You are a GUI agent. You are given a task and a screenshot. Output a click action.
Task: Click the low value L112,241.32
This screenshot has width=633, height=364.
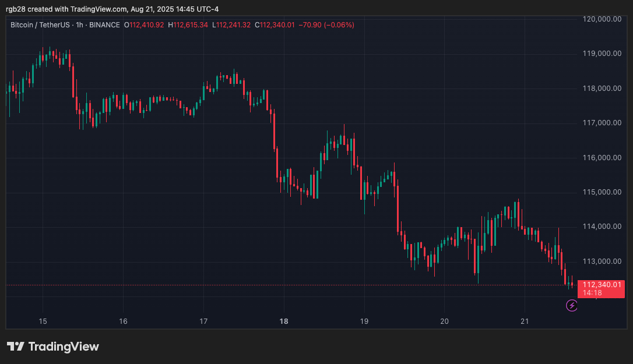pos(231,25)
